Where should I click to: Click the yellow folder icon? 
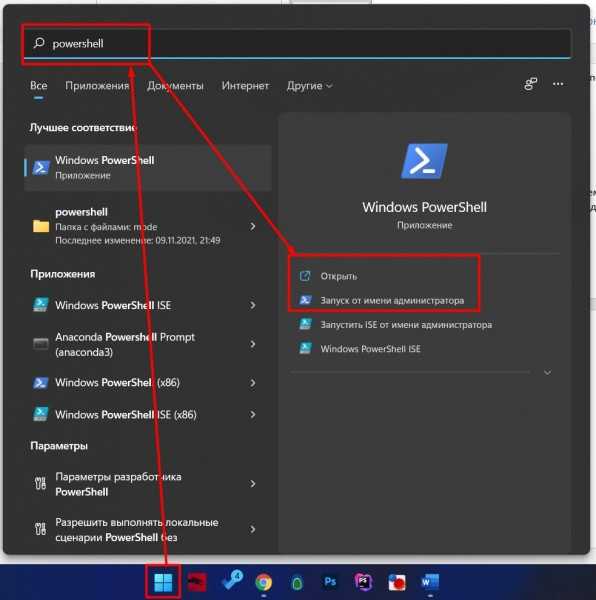coord(41,226)
